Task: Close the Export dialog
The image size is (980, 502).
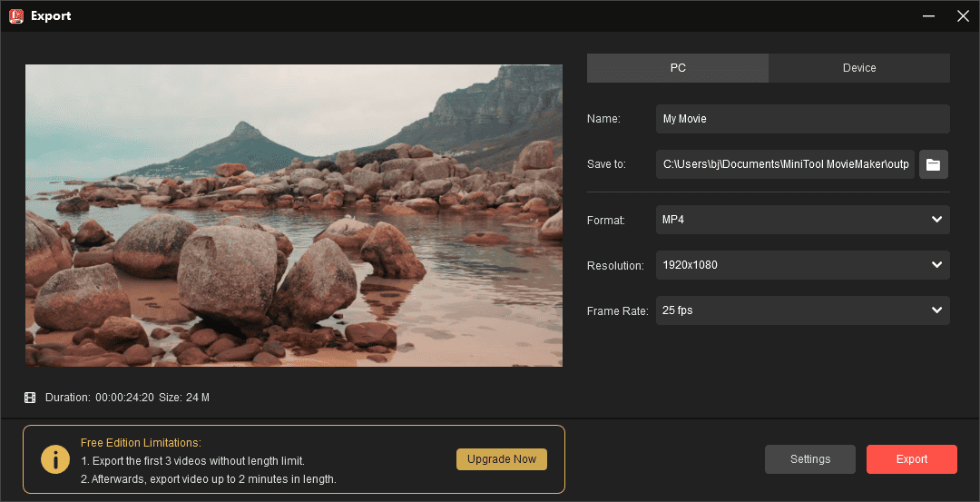Action: [963, 16]
